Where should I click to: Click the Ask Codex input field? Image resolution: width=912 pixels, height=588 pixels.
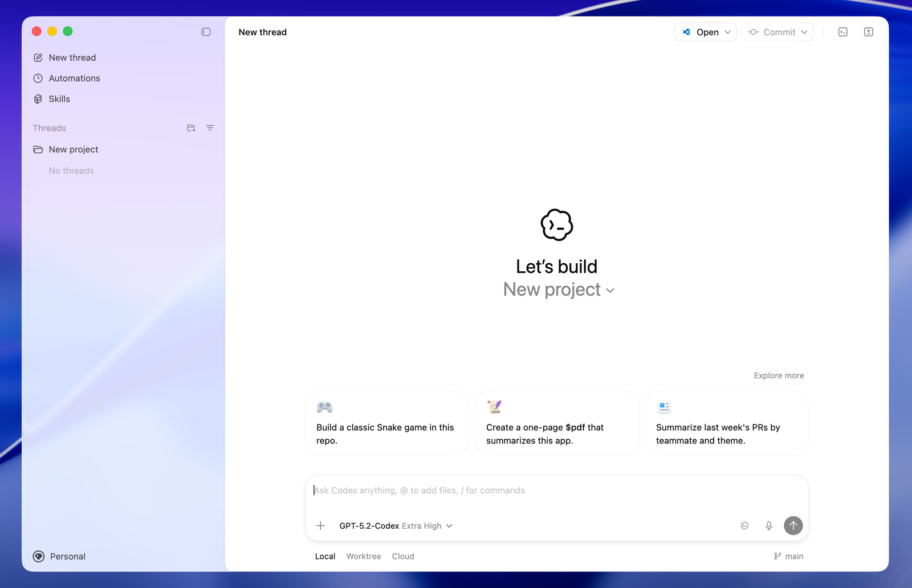pyautogui.click(x=513, y=490)
